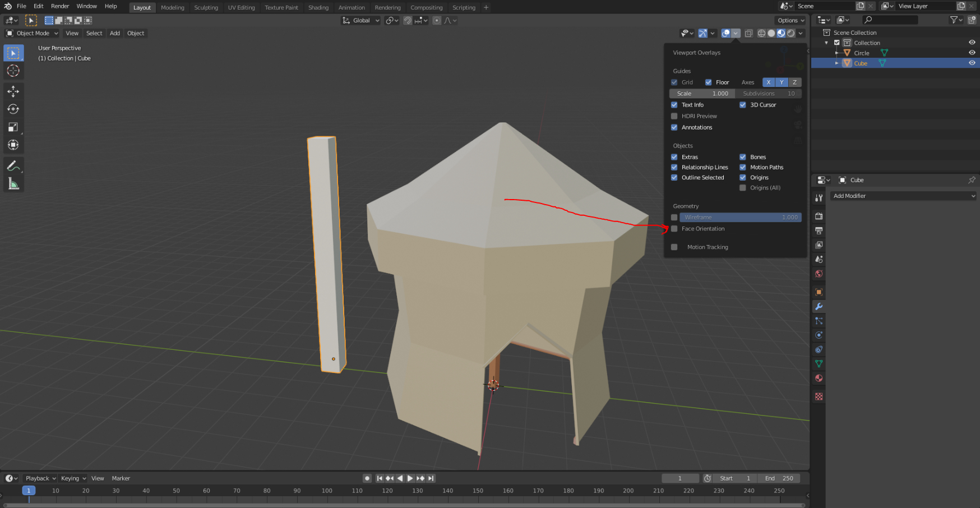980x508 pixels.
Task: Switch to the Sculpting workspace tab
Action: click(206, 7)
